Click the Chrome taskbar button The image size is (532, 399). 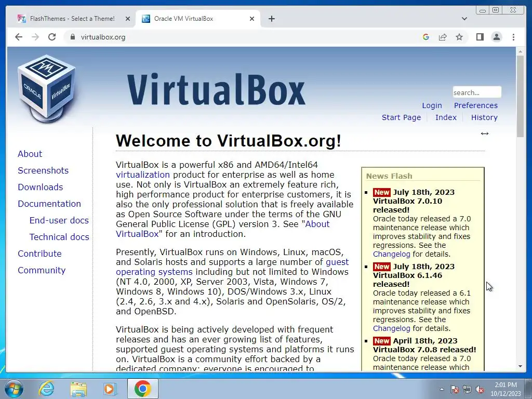pyautogui.click(x=142, y=389)
